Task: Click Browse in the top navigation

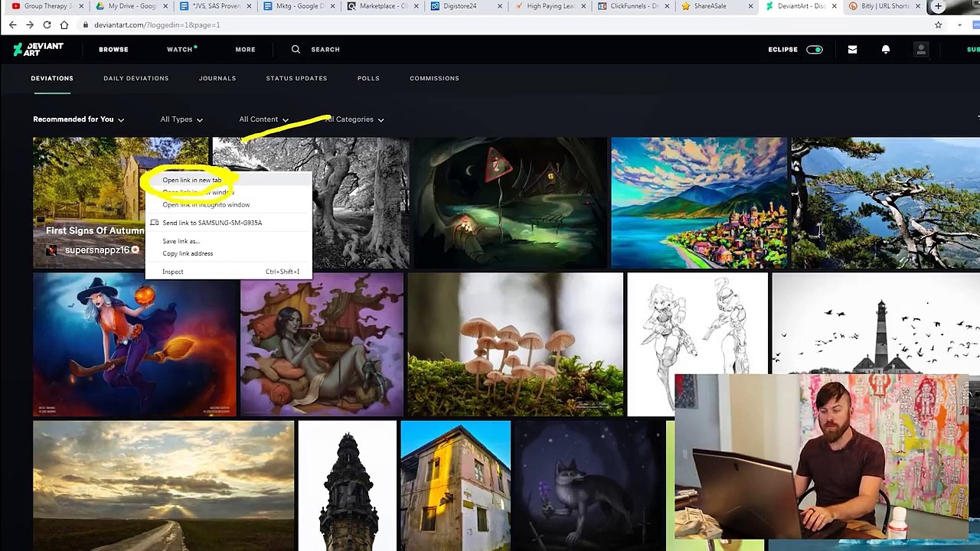Action: coord(113,49)
